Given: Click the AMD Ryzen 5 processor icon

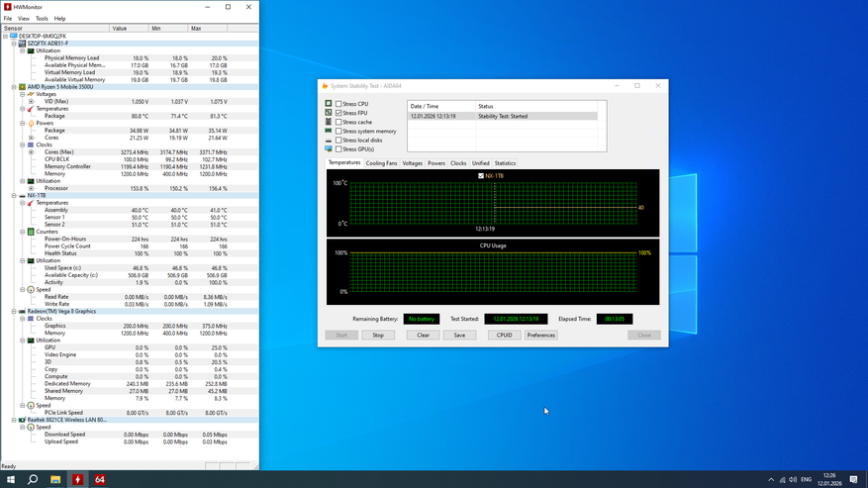Looking at the screenshot, I should [x=23, y=87].
